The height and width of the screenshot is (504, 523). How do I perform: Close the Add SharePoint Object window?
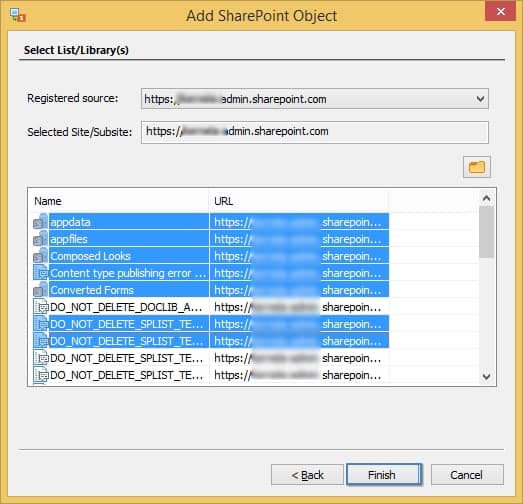[x=500, y=12]
